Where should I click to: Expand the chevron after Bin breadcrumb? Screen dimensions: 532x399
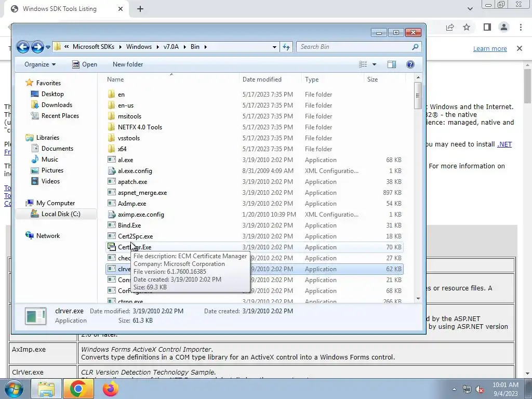(205, 47)
